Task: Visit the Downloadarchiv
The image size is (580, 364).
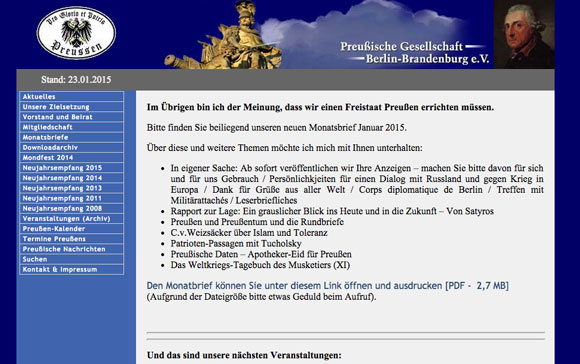Action: (72, 148)
